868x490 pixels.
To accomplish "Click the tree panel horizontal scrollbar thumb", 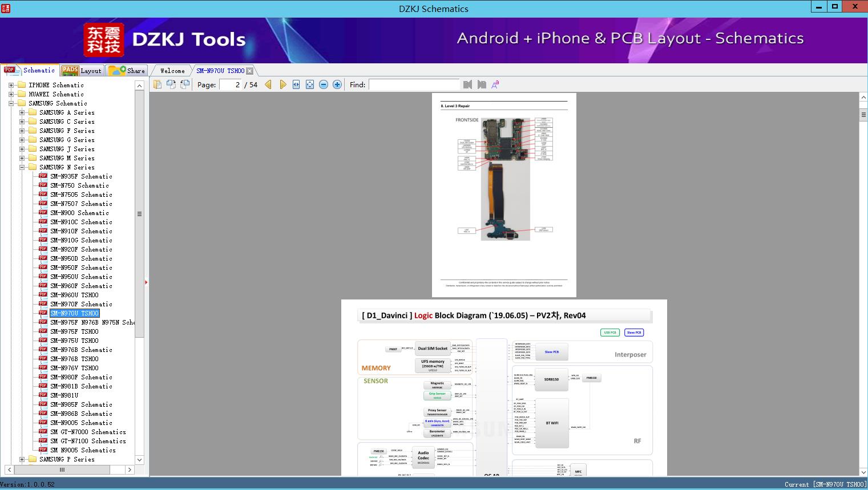I will [62, 469].
